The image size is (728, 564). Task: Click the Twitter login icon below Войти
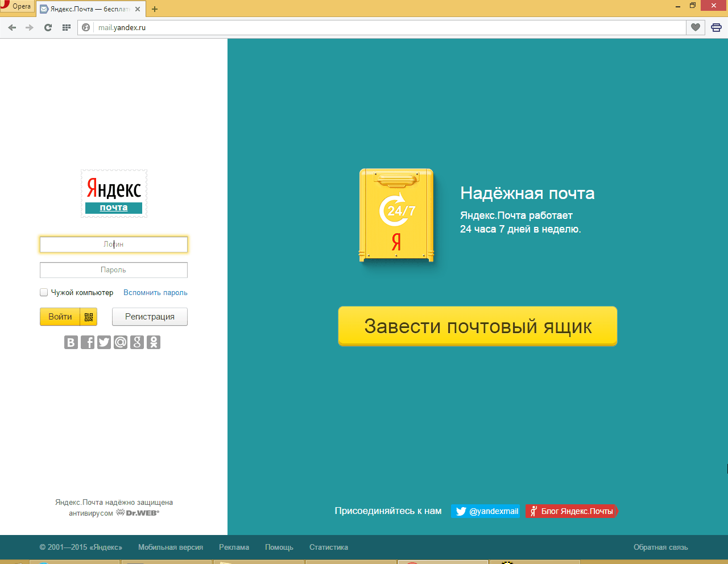click(x=104, y=342)
